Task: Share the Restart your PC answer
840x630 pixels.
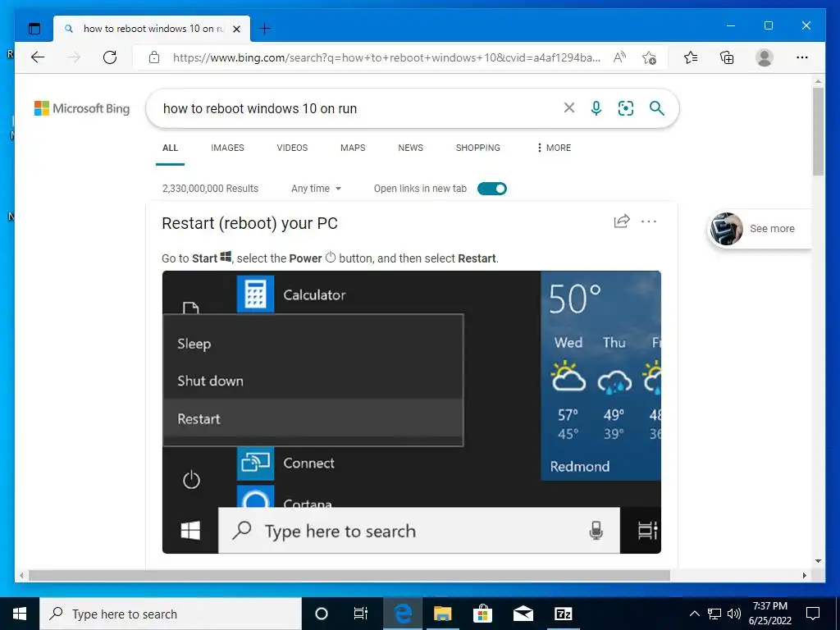Action: 622,221
